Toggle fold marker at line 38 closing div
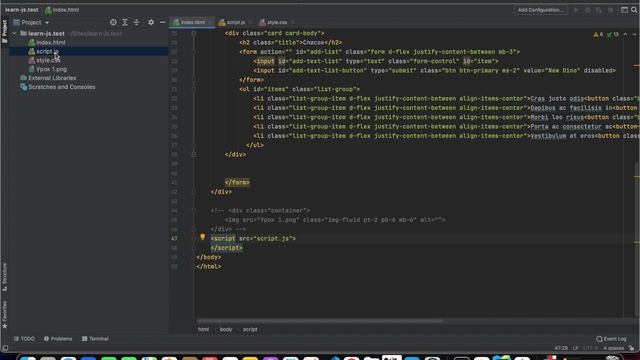 click(x=193, y=155)
